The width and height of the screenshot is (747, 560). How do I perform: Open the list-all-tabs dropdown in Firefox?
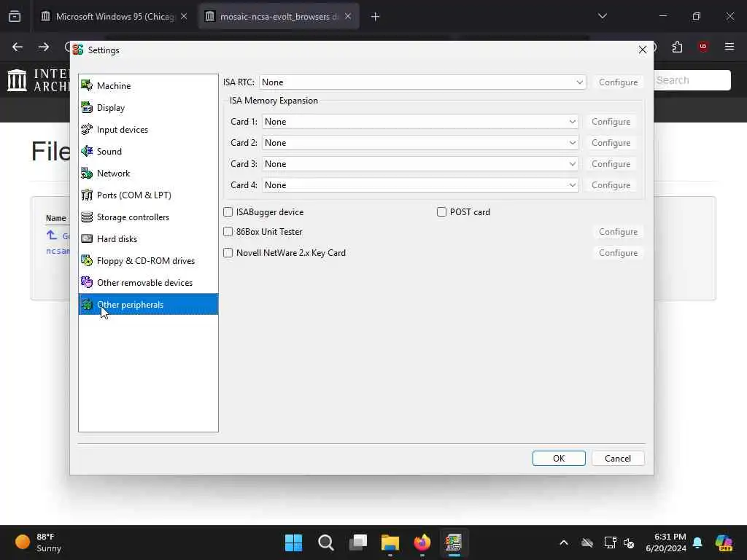click(603, 16)
